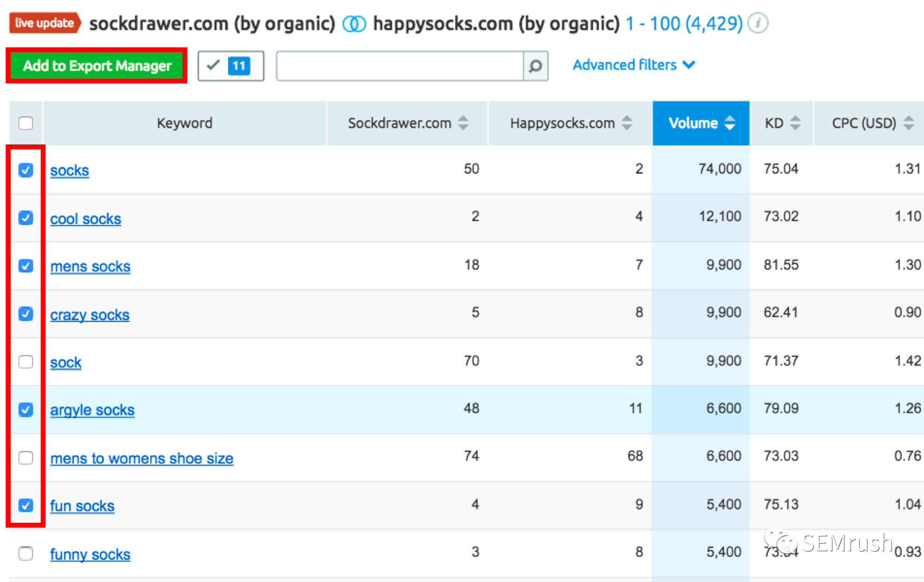The image size is (924, 582).
Task: Check the sock keyword checkbox
Action: pyautogui.click(x=26, y=362)
